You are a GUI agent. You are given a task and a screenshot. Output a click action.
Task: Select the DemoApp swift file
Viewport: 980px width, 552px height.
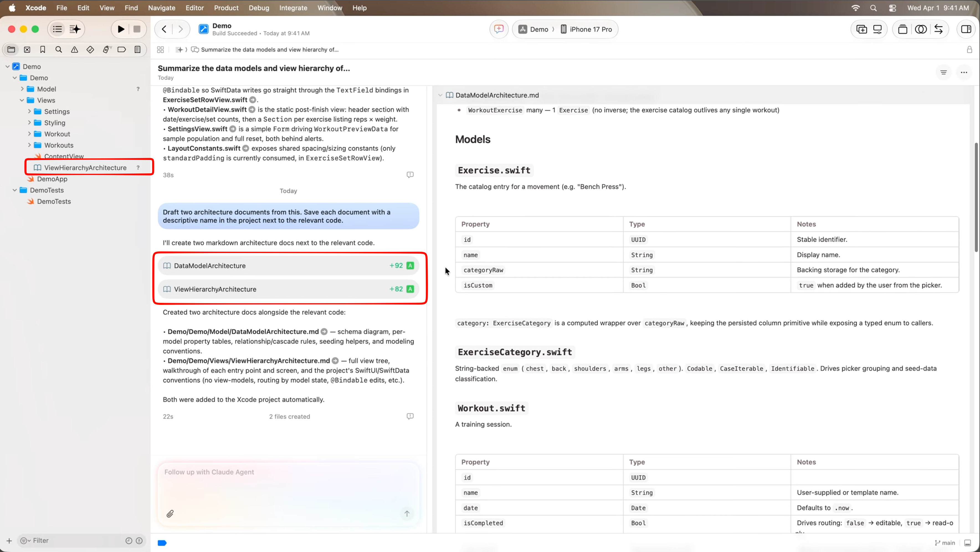coord(52,179)
